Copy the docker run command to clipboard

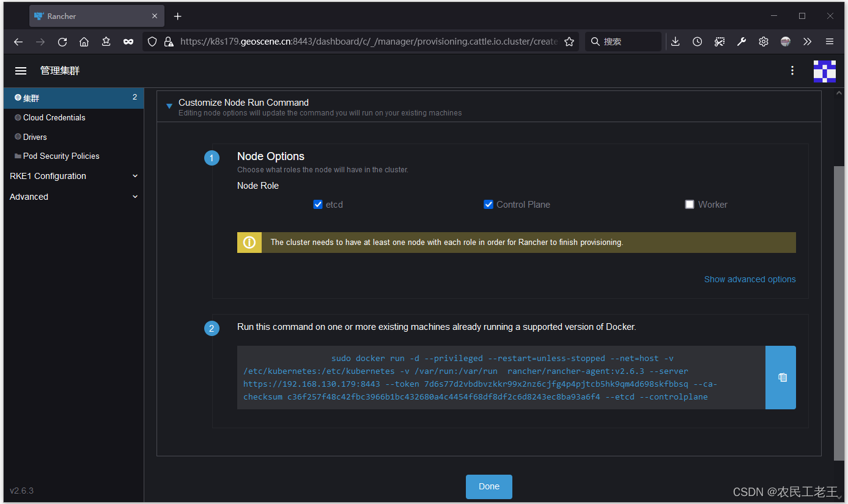[781, 378]
